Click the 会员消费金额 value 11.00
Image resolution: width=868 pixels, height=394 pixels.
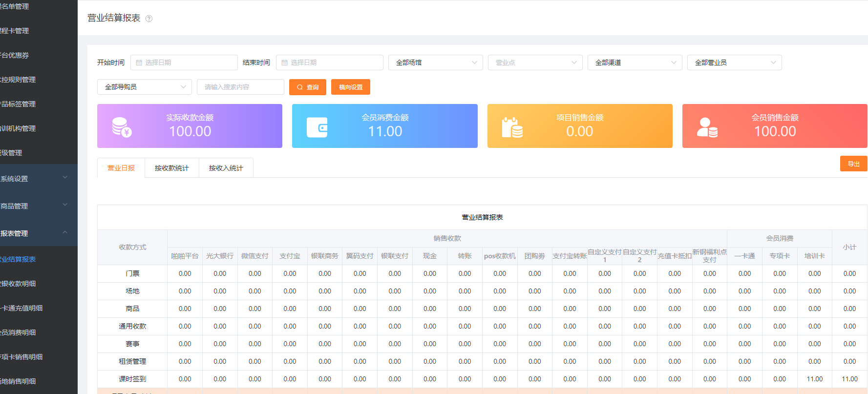pyautogui.click(x=385, y=131)
